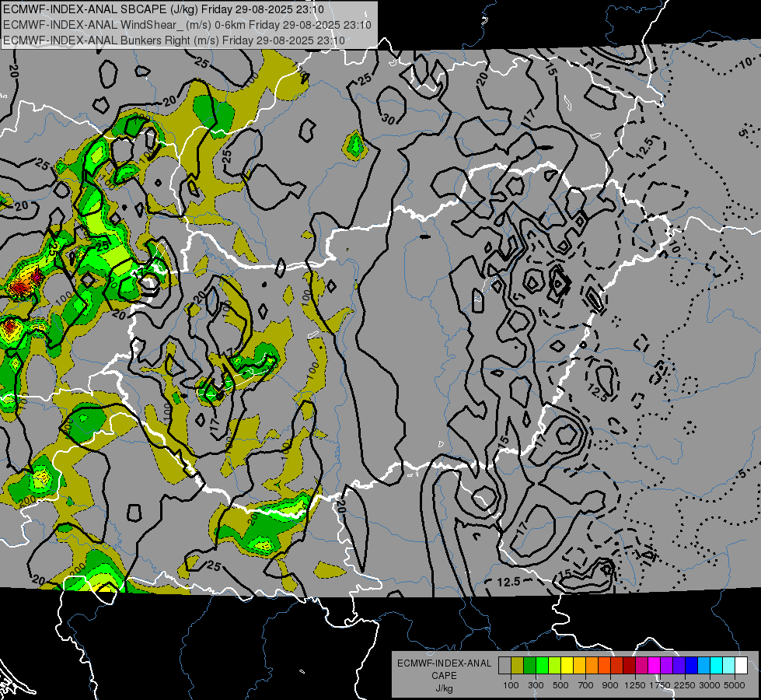Click the 100 legend tick value

(x=511, y=685)
